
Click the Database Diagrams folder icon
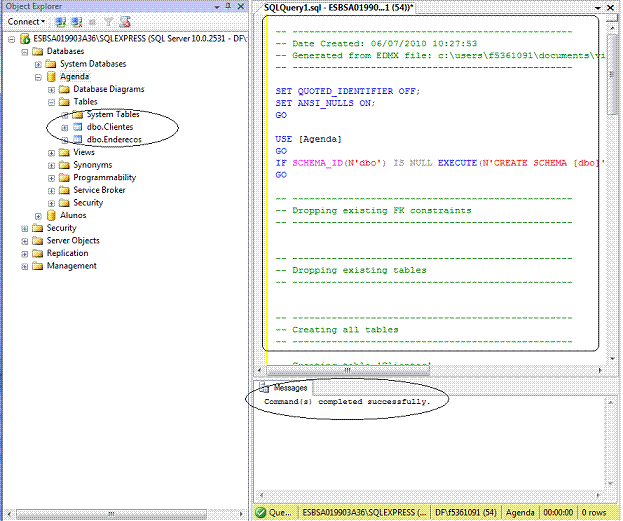pos(64,89)
